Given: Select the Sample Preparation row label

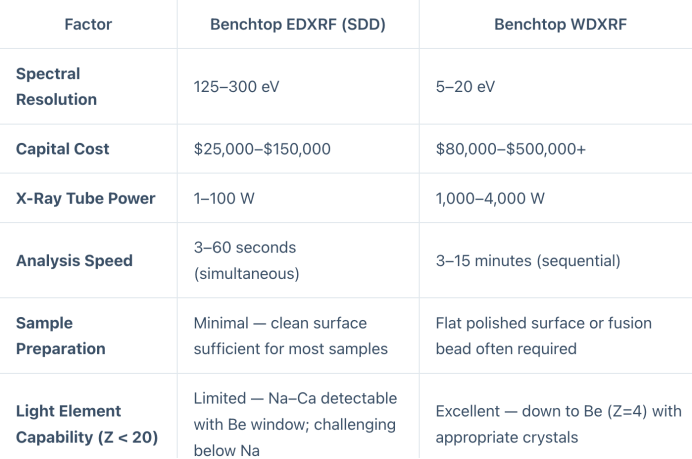Looking at the screenshot, I should tap(61, 336).
